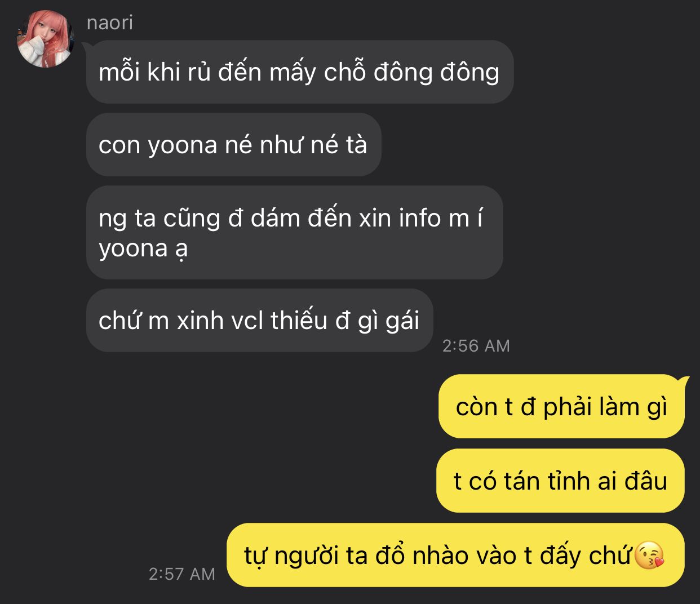Click the word 'yoona' in 'con yoona né' message
The image size is (700, 604).
click(x=183, y=146)
